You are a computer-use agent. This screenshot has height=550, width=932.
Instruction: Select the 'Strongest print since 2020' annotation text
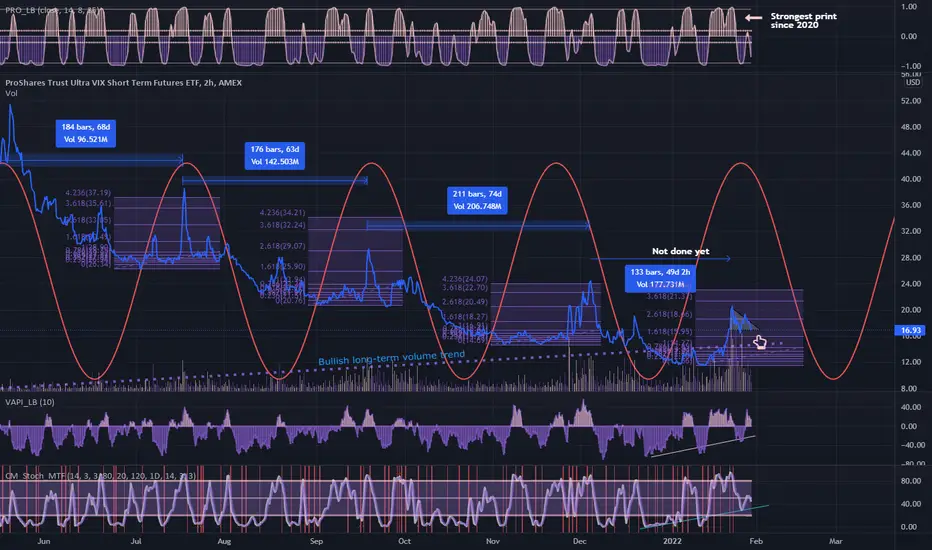[x=803, y=20]
